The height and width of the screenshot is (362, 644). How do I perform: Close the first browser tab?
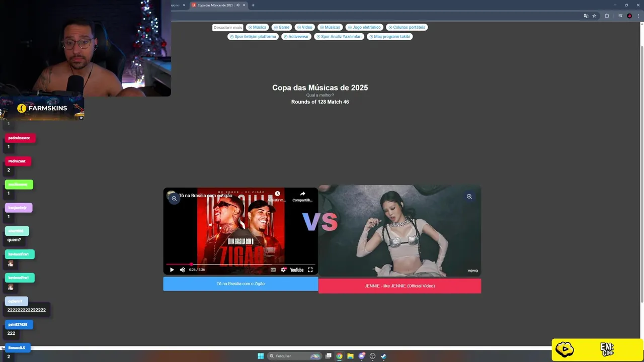click(x=184, y=5)
